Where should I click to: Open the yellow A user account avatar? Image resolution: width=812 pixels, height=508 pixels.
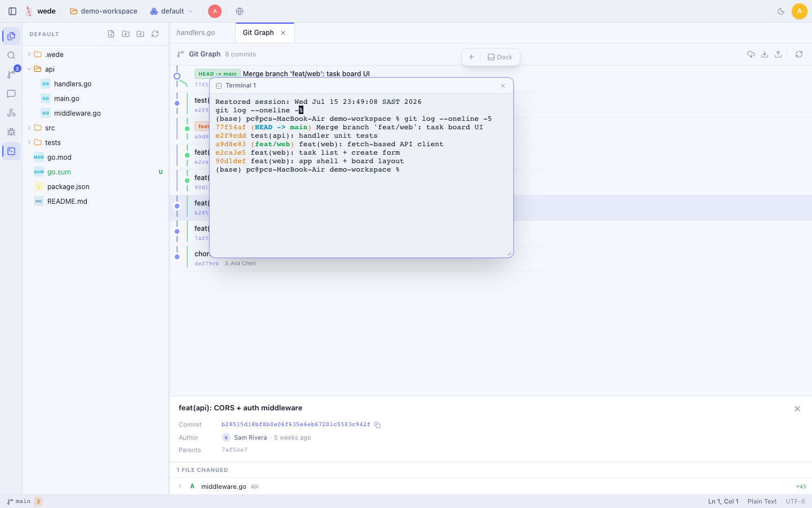799,11
